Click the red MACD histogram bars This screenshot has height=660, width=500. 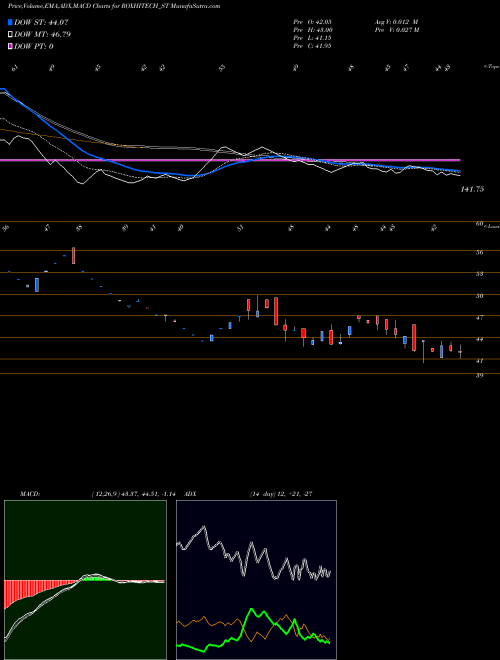tap(25, 589)
